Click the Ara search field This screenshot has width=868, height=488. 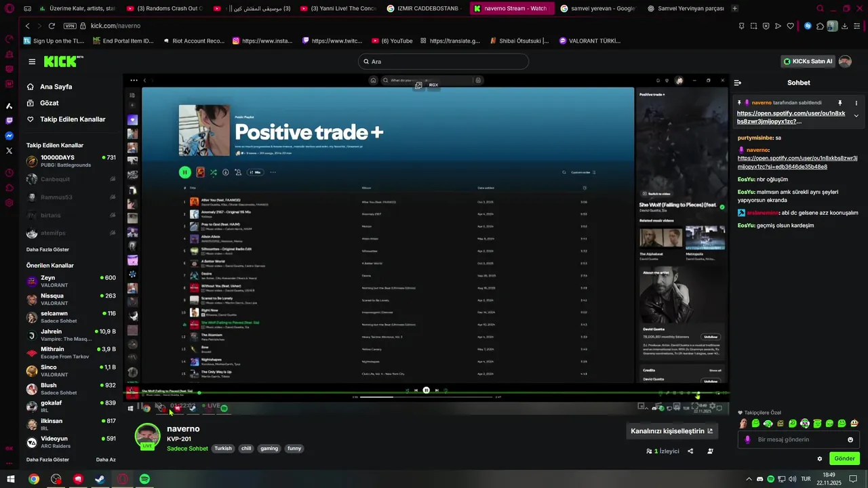pos(443,62)
